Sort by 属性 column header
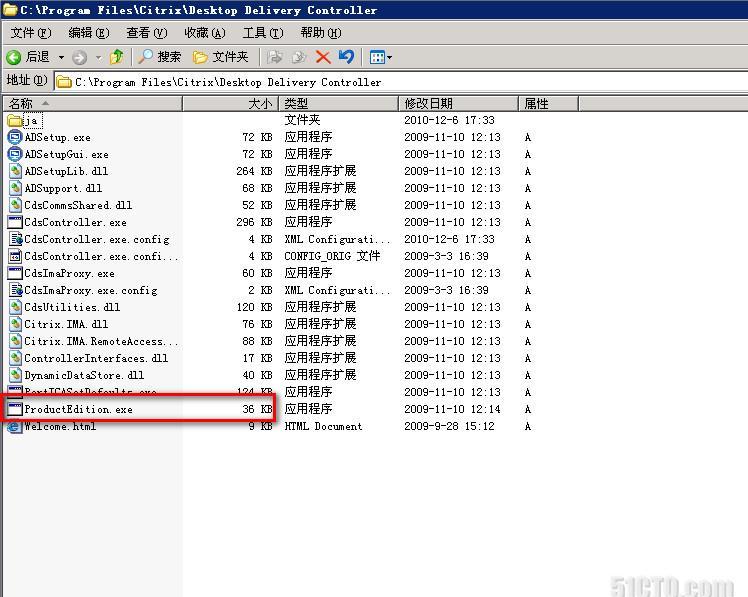This screenshot has height=597, width=748. point(548,104)
